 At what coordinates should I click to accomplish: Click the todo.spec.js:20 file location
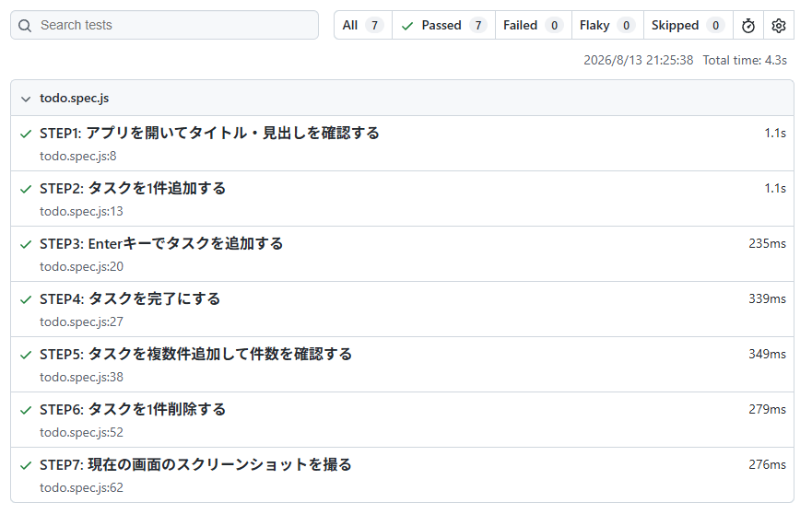pyautogui.click(x=81, y=267)
